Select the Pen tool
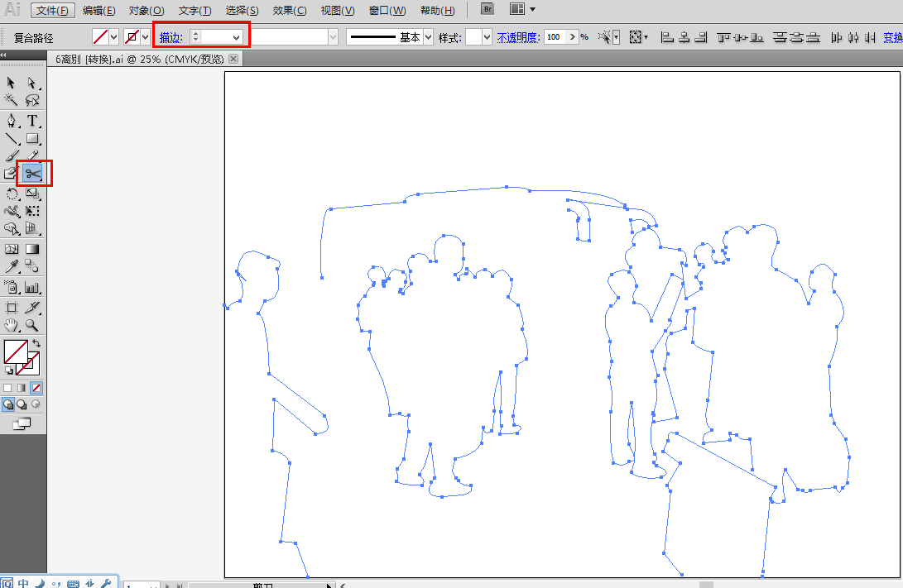 pos(11,121)
